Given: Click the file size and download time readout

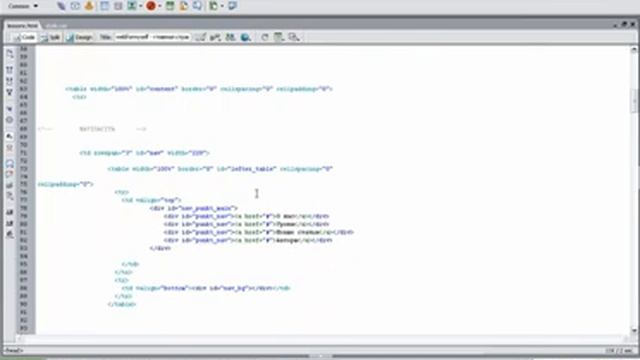Looking at the screenshot, I should click(x=619, y=350).
